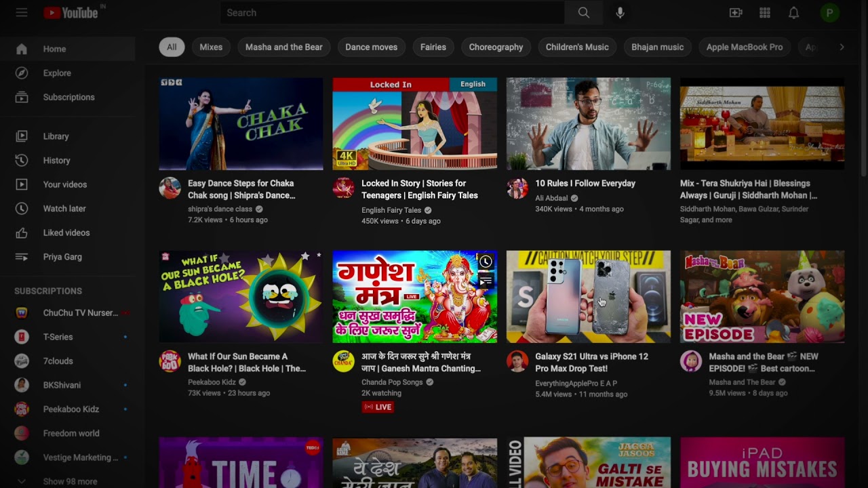Click the Library icon
The image size is (868, 488).
click(22, 136)
